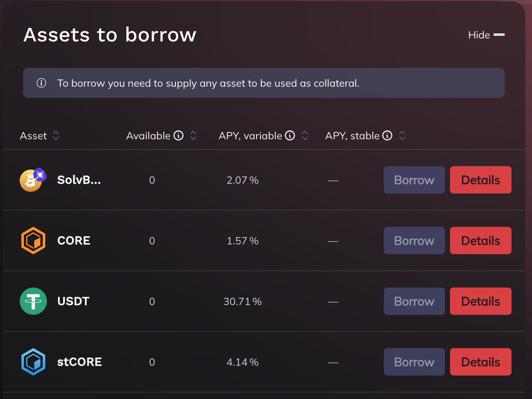The height and width of the screenshot is (399, 532).
Task: Click the stCORE asset name
Action: tap(79, 362)
